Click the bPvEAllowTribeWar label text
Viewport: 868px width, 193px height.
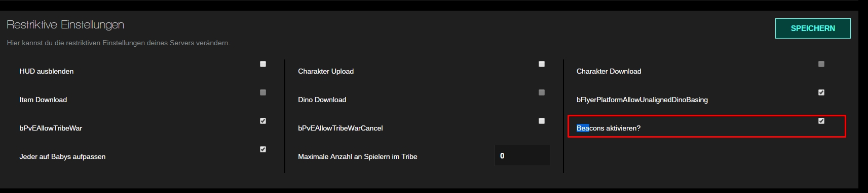pos(51,128)
